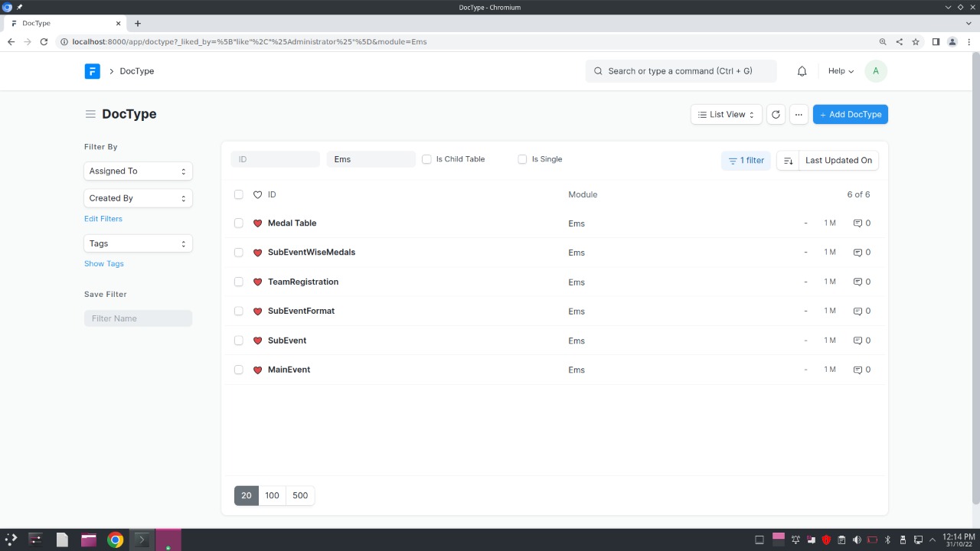
Task: Open Last Updated On sort options
Action: coord(838,160)
